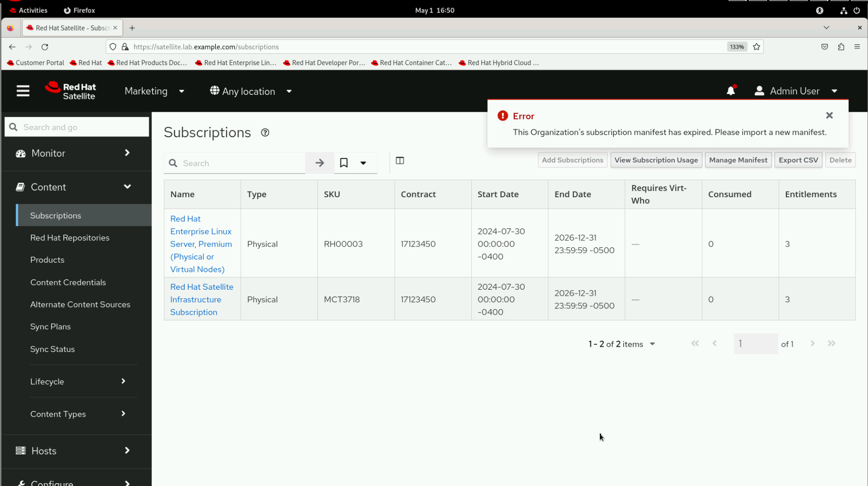
Task: Open the column selector icon
Action: pos(400,161)
